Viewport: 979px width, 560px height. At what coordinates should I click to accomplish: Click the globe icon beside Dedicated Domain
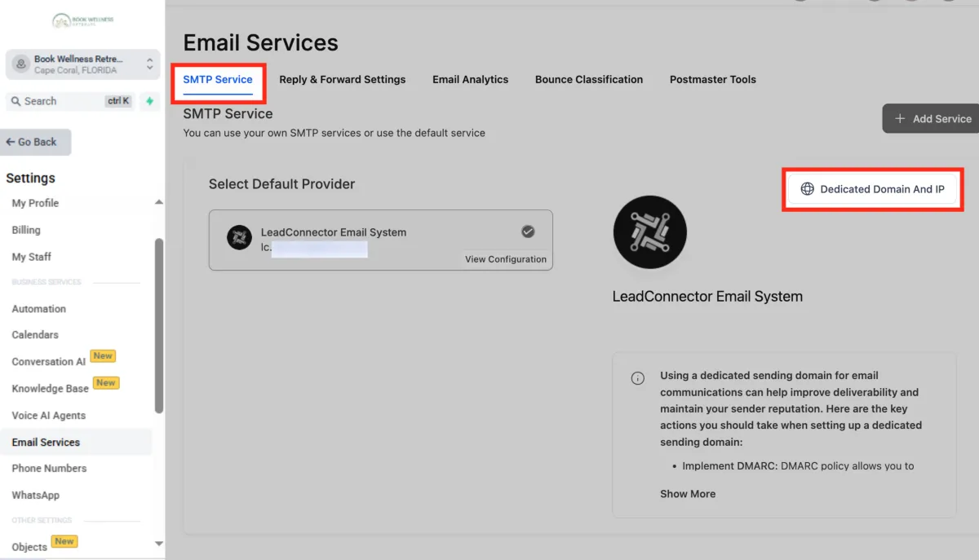(x=807, y=189)
